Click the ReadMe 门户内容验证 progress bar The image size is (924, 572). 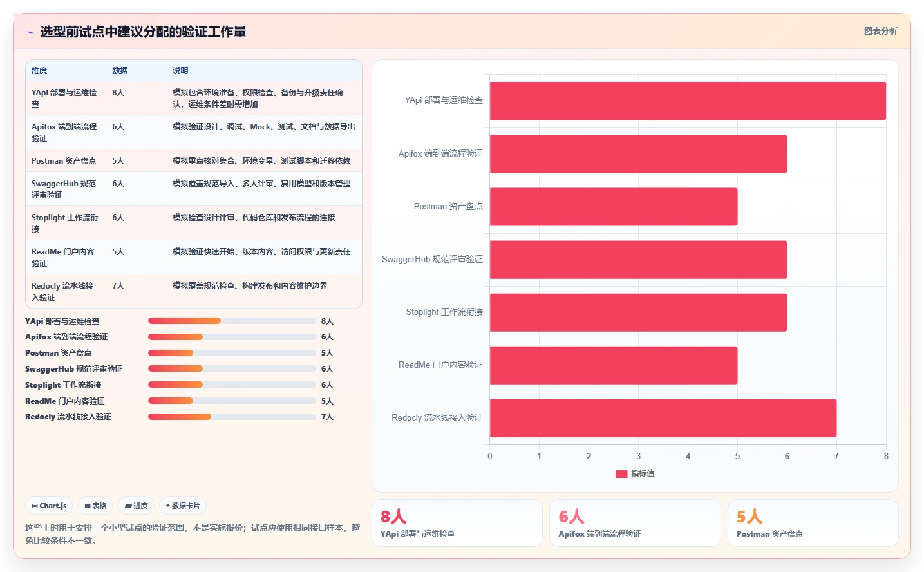click(232, 401)
